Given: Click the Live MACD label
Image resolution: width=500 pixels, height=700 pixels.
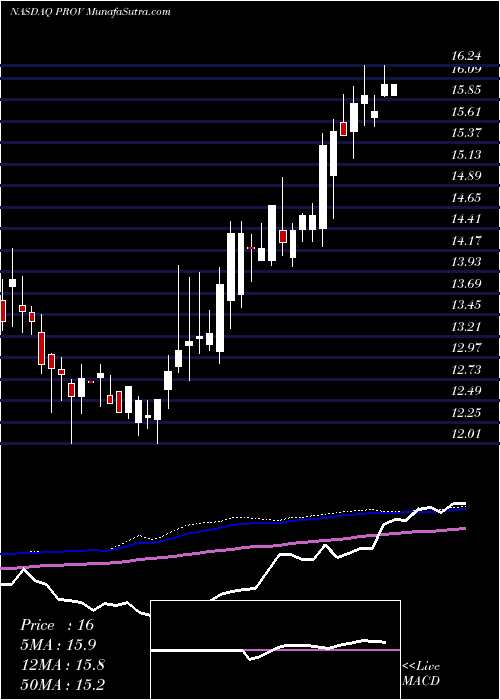Looking at the screenshot, I should point(421,673).
